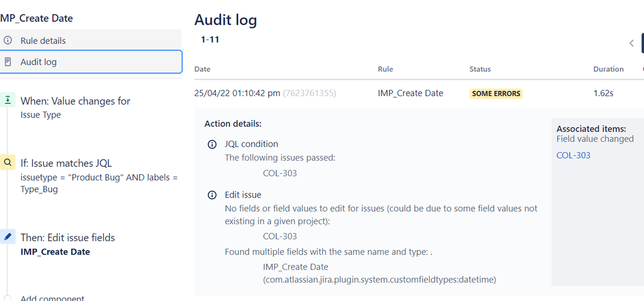The height and width of the screenshot is (301, 644).
Task: Click the SOME ERRORS status badge
Action: 496,93
